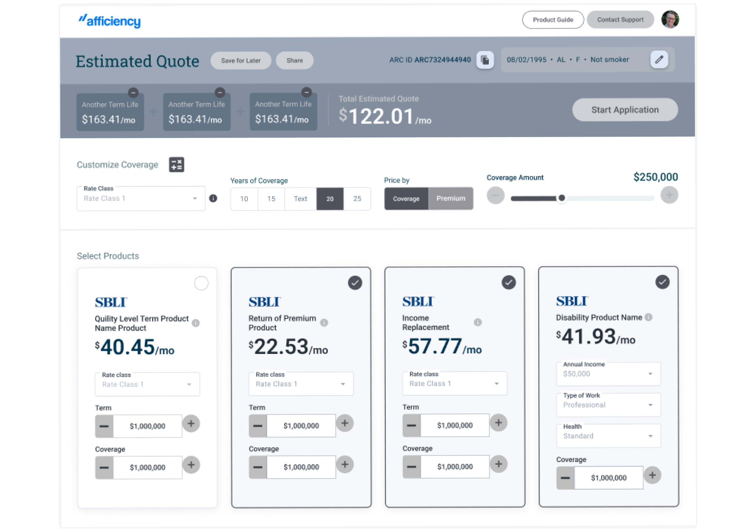Click the info icon beside Disability Product Name
756x532 pixels.
(x=648, y=317)
